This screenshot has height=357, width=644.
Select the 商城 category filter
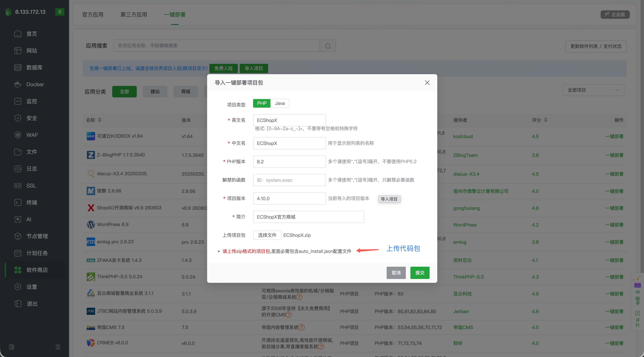186,91
